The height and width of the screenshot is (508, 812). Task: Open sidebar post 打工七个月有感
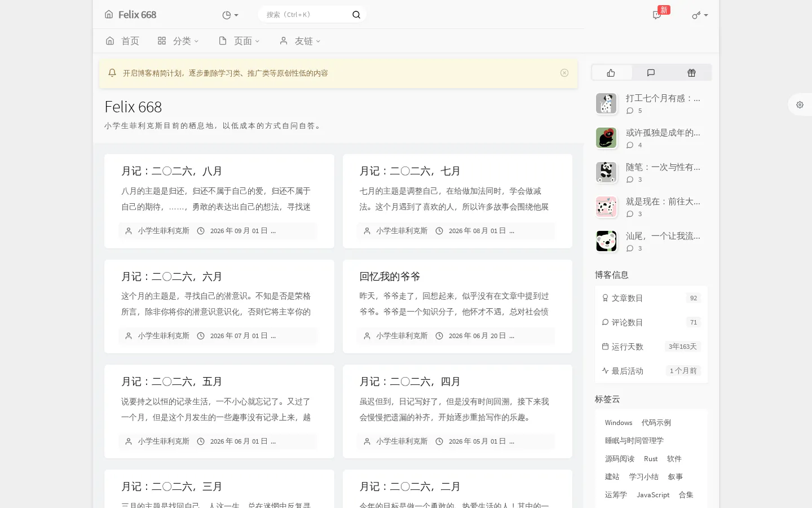pos(663,98)
